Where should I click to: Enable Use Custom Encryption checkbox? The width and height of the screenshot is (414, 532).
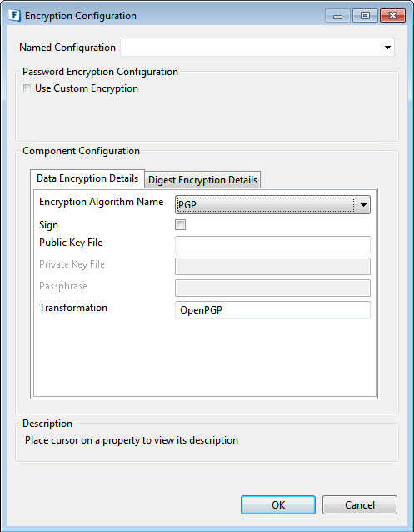click(x=27, y=88)
